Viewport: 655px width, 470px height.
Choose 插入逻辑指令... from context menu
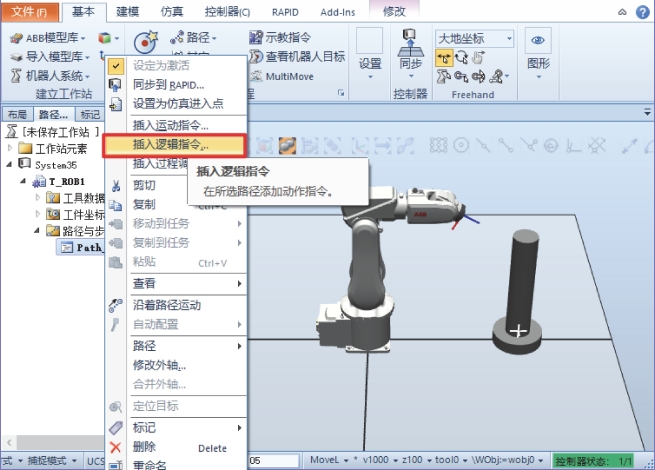pyautogui.click(x=175, y=145)
